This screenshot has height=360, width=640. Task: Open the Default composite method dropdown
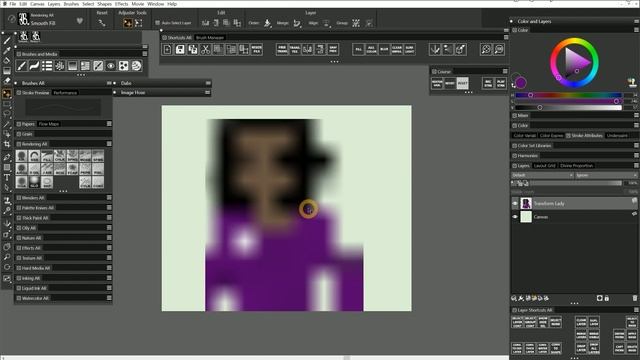(542, 175)
